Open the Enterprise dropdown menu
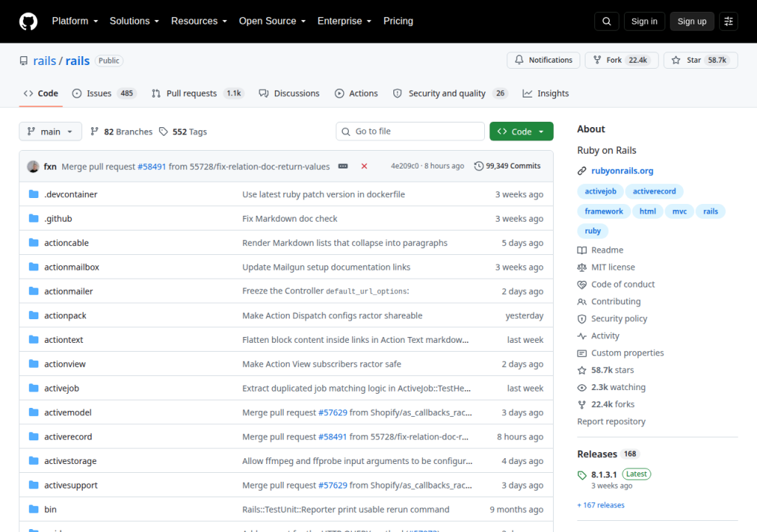The height and width of the screenshot is (532, 757). click(344, 21)
